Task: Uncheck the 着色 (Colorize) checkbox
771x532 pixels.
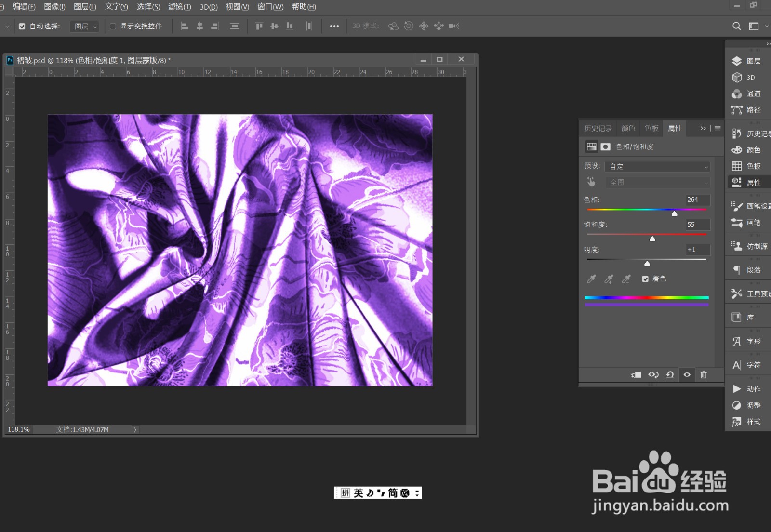Action: [x=645, y=279]
